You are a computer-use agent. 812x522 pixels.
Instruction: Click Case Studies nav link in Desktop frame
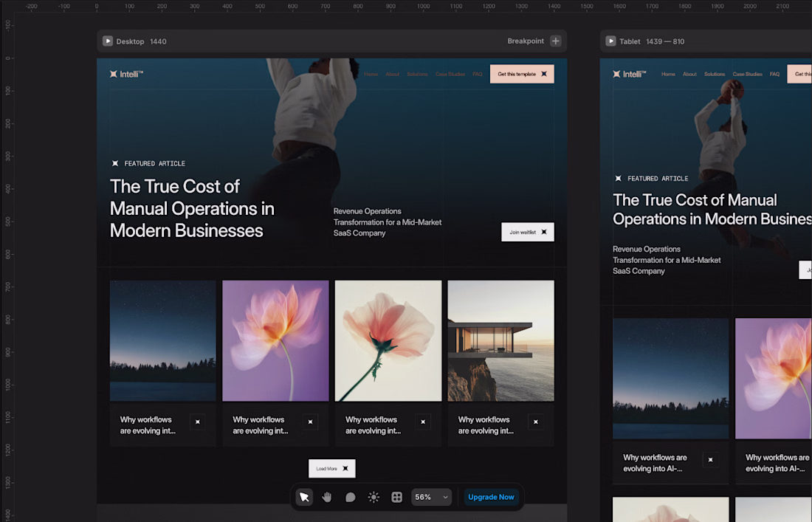click(450, 74)
